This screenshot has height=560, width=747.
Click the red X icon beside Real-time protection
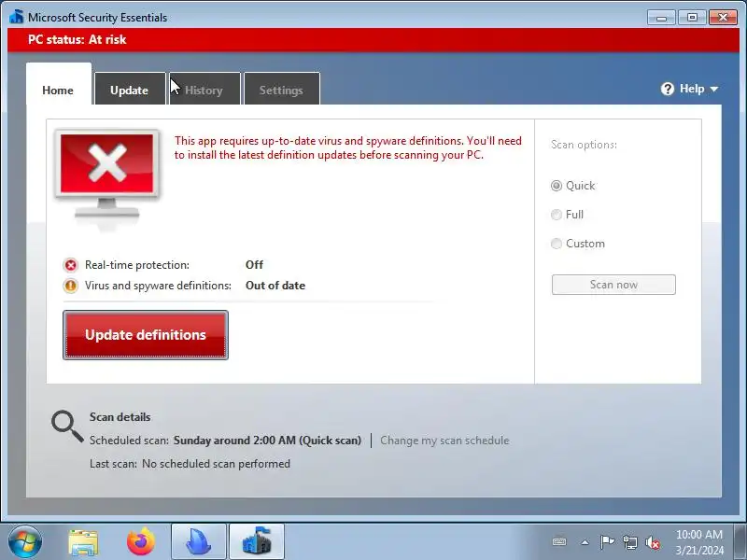click(71, 265)
